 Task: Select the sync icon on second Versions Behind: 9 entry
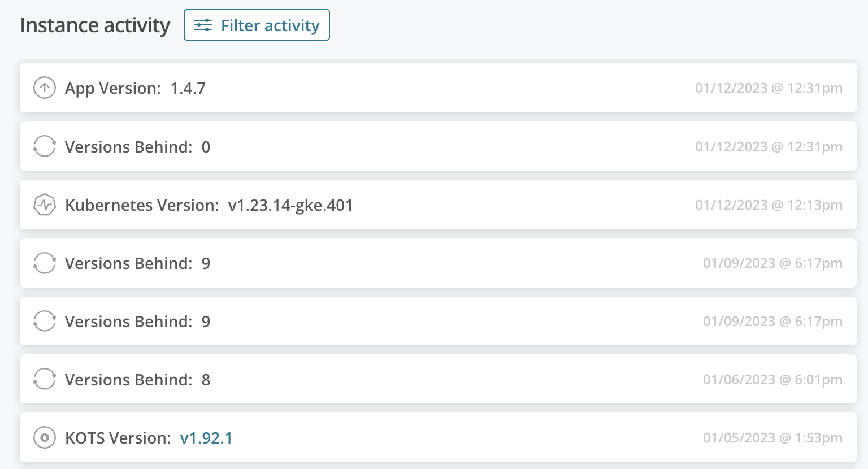pyautogui.click(x=45, y=321)
